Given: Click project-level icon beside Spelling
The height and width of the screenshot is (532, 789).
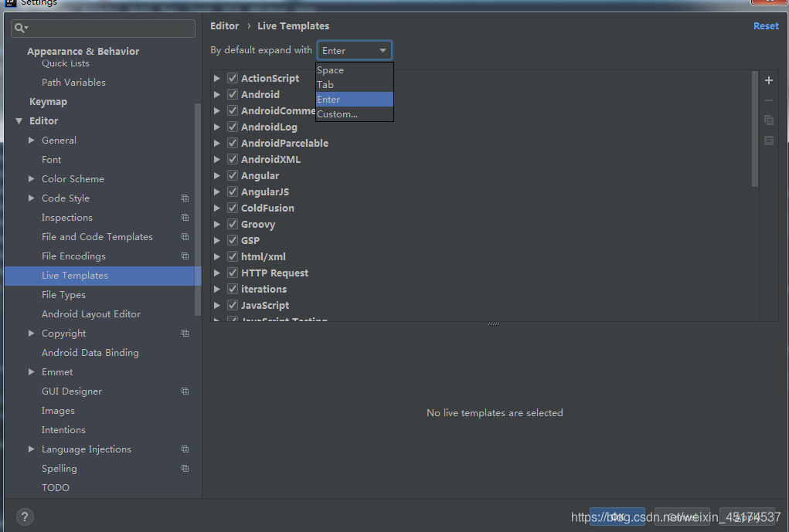Looking at the screenshot, I should click(185, 468).
